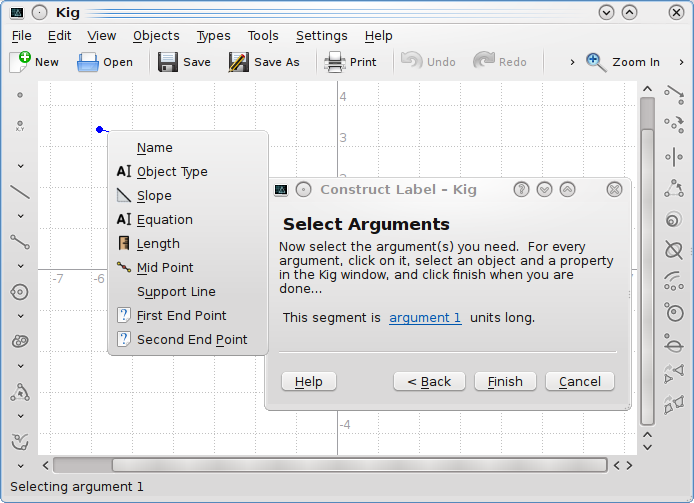Select the spiral tool in right toolbar
Image resolution: width=694 pixels, height=503 pixels.
point(674,219)
